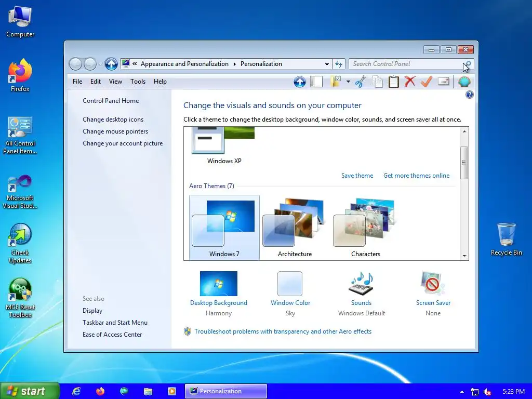Click the blue Up icon in the toolbar

pyautogui.click(x=300, y=82)
